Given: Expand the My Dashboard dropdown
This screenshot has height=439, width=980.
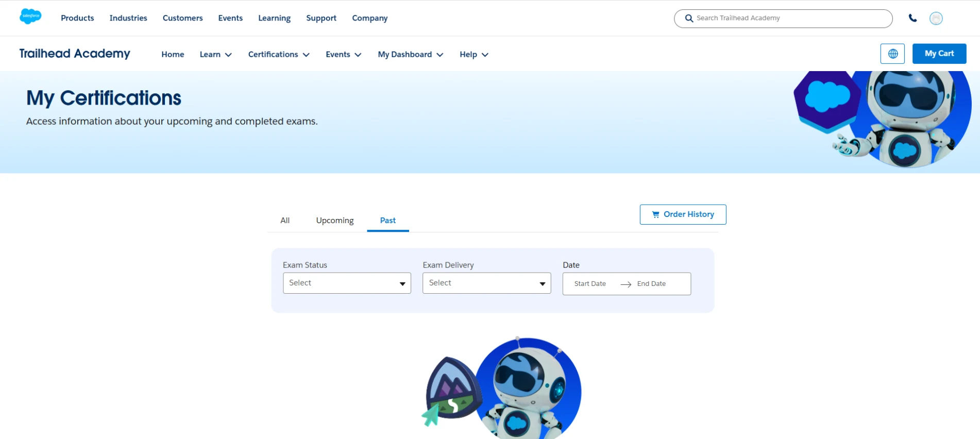Looking at the screenshot, I should click(411, 55).
